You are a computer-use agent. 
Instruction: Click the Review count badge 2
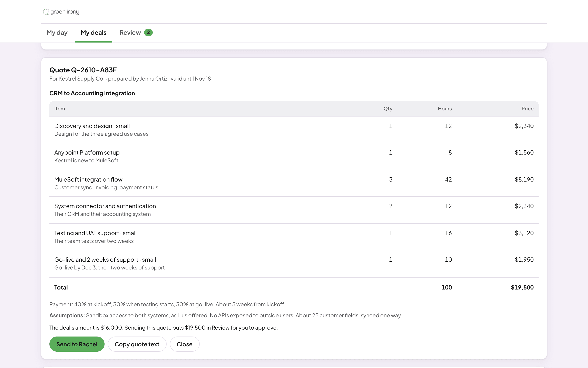tap(148, 32)
